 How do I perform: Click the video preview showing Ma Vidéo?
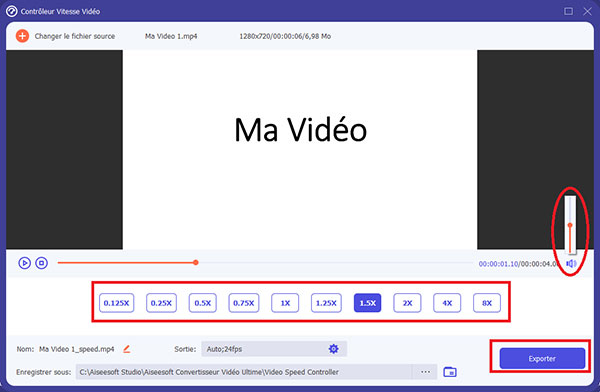300,149
